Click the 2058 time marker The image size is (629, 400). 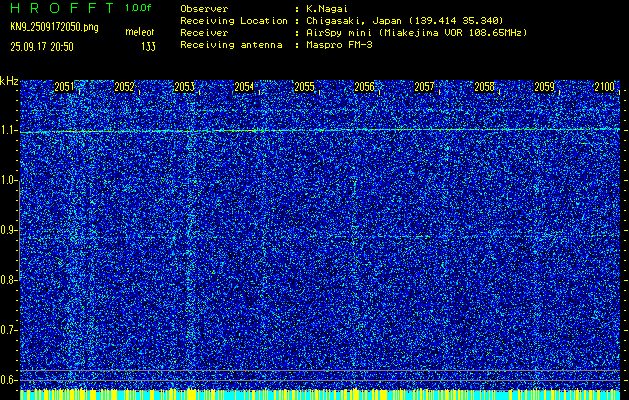(x=485, y=87)
